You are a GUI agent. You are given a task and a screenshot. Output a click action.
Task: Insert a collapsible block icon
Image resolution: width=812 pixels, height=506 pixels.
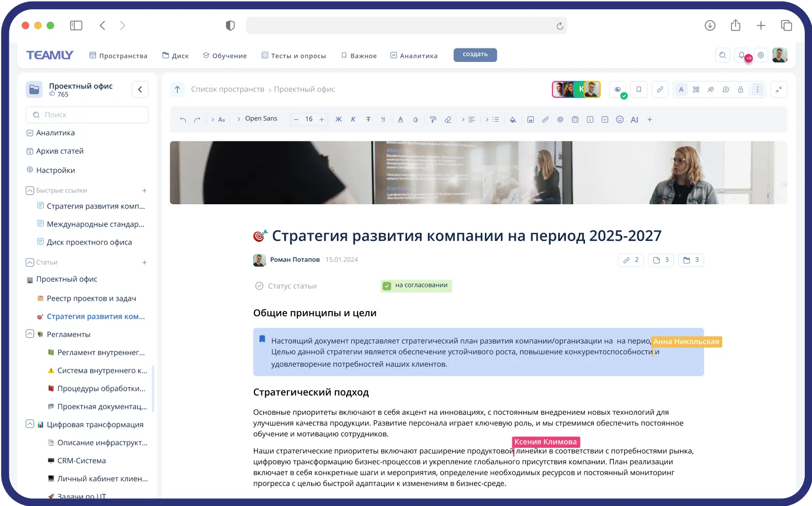click(x=605, y=120)
